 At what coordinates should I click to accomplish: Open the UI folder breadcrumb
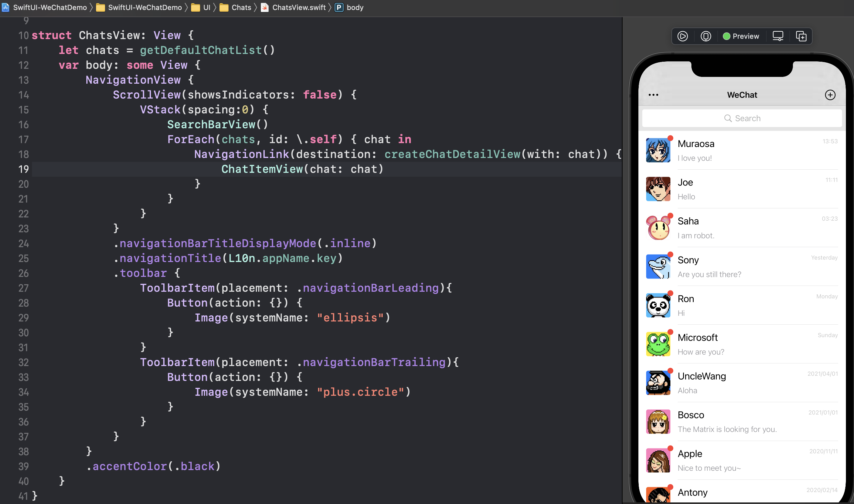206,7
